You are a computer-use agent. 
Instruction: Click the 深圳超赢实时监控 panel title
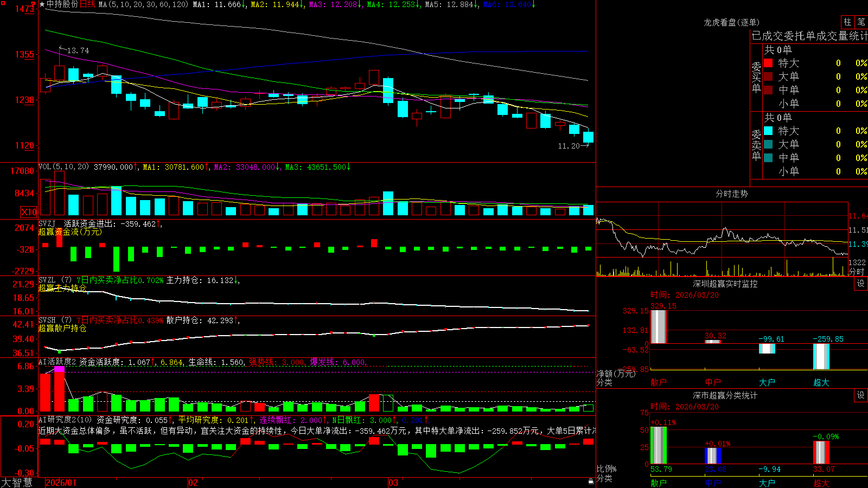(725, 284)
